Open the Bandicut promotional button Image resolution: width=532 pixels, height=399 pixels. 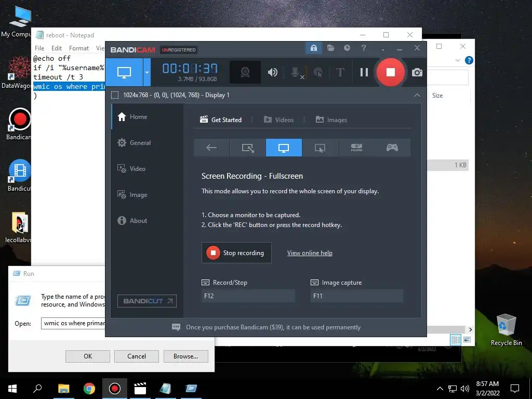pos(147,301)
